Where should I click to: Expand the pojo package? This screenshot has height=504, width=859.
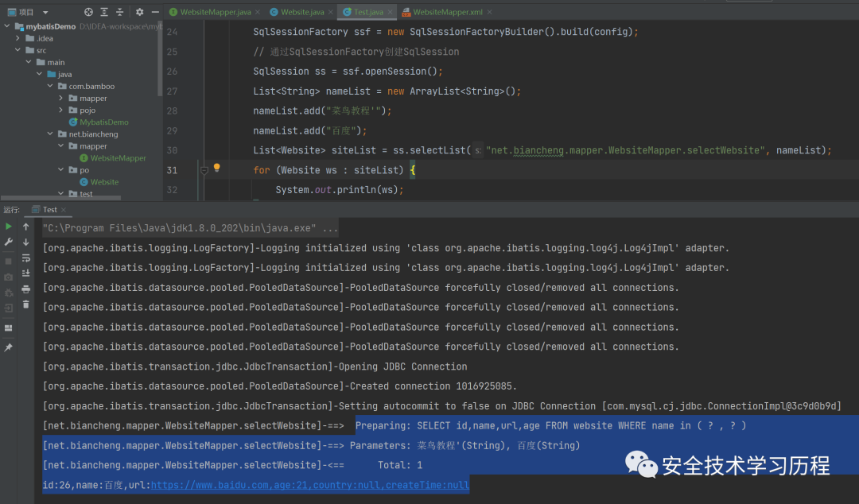pos(60,110)
